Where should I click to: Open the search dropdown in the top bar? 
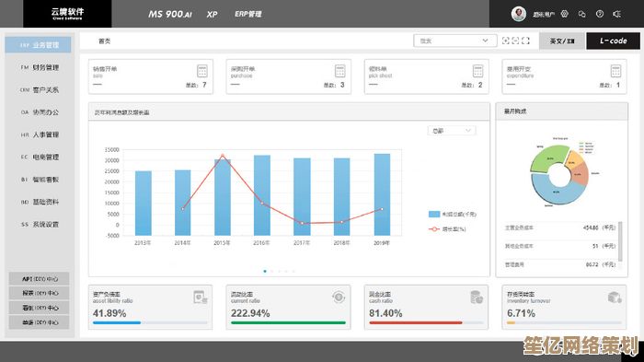455,41
